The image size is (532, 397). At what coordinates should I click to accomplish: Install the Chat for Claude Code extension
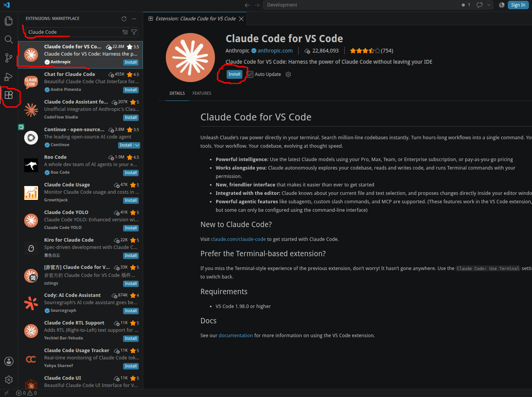[131, 90]
